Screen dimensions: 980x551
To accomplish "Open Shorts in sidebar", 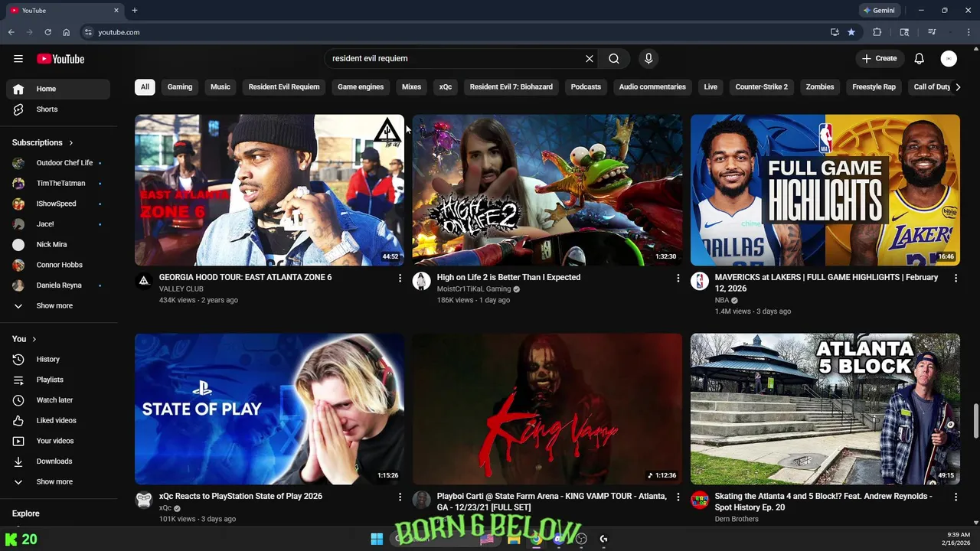I will click(x=58, y=109).
